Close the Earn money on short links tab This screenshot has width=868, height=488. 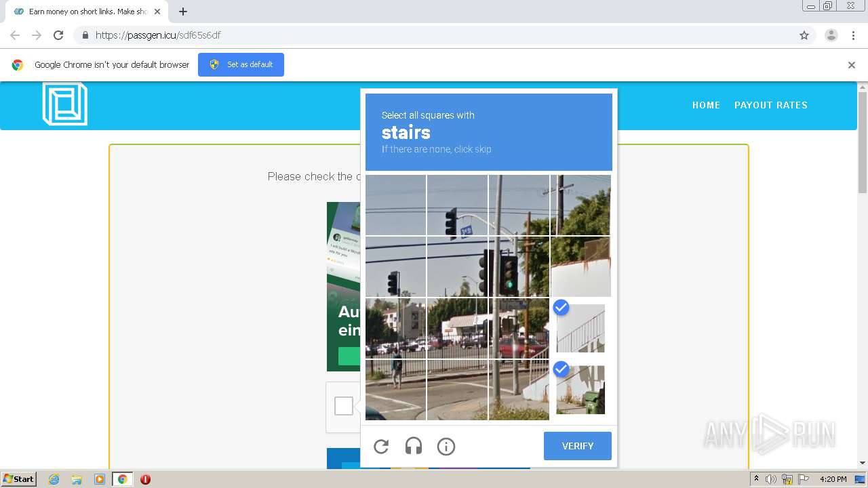[157, 12]
